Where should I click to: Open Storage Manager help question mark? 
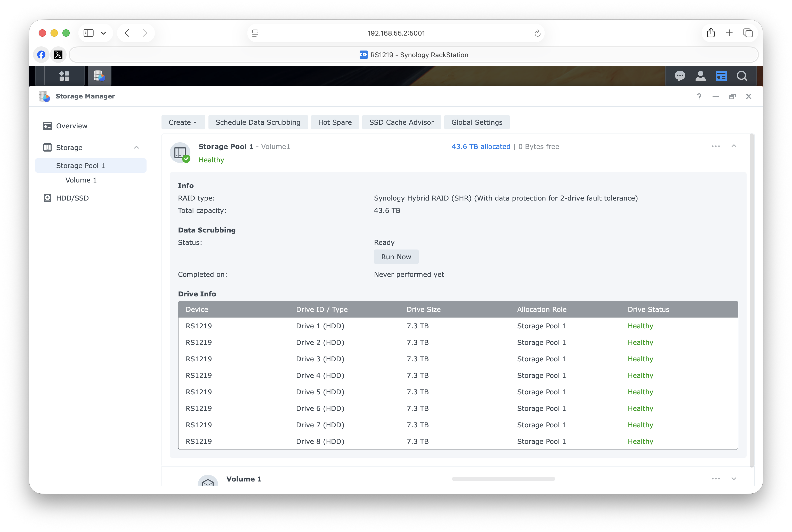click(x=699, y=96)
